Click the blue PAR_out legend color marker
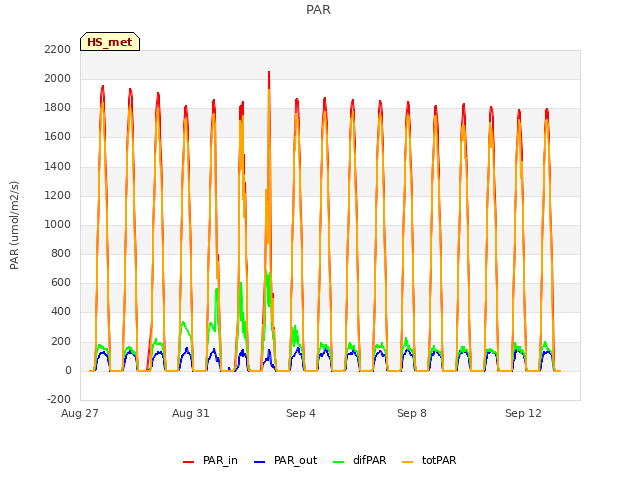640x480 pixels. coord(259,462)
